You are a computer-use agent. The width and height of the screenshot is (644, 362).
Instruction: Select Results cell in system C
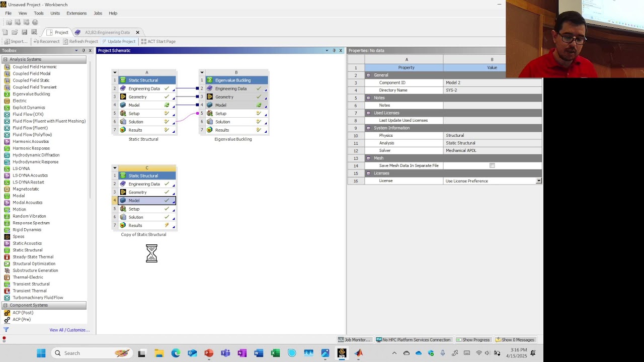[147, 225]
